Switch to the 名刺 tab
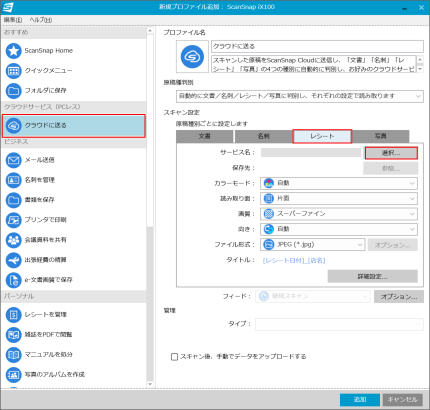 pyautogui.click(x=263, y=136)
